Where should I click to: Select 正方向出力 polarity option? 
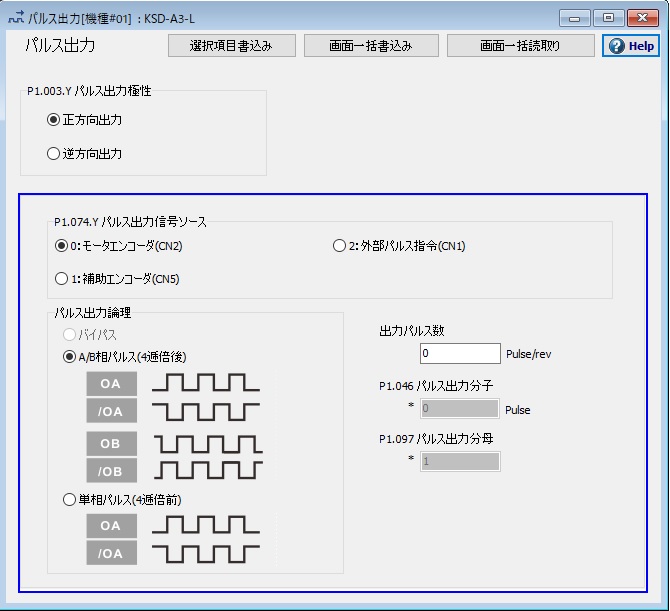pyautogui.click(x=54, y=120)
